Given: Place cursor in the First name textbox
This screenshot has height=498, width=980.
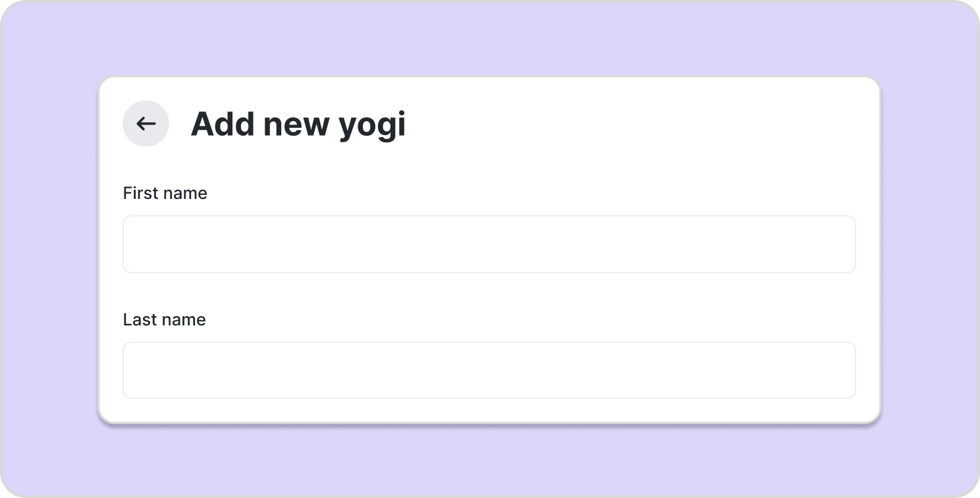Looking at the screenshot, I should pyautogui.click(x=489, y=244).
